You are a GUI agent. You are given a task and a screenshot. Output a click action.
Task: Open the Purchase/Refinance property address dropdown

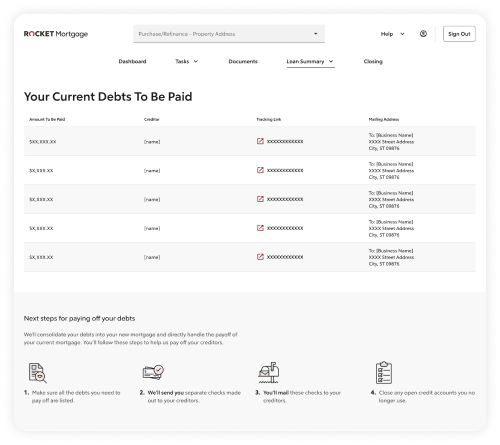(229, 34)
